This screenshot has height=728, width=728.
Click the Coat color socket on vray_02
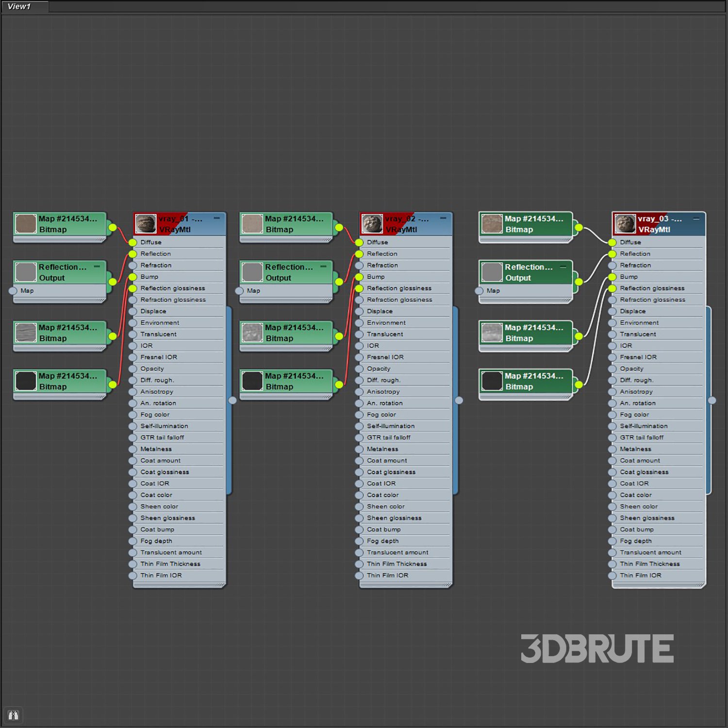pyautogui.click(x=359, y=495)
